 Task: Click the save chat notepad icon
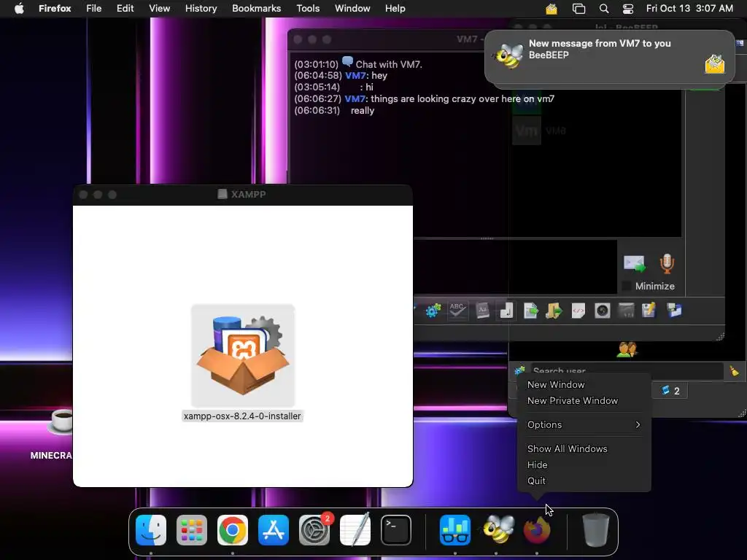coord(649,311)
